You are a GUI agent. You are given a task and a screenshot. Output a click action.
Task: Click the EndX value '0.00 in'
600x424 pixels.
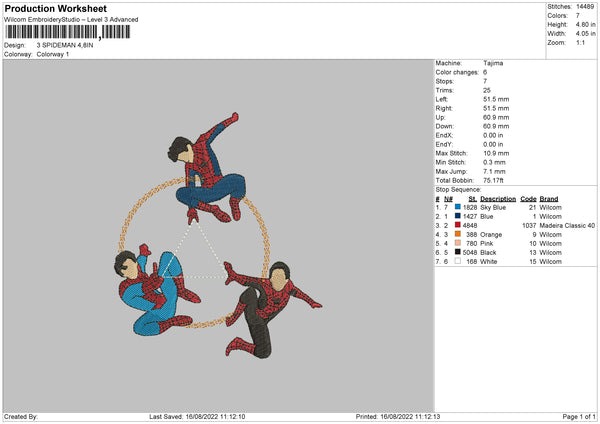pos(493,135)
